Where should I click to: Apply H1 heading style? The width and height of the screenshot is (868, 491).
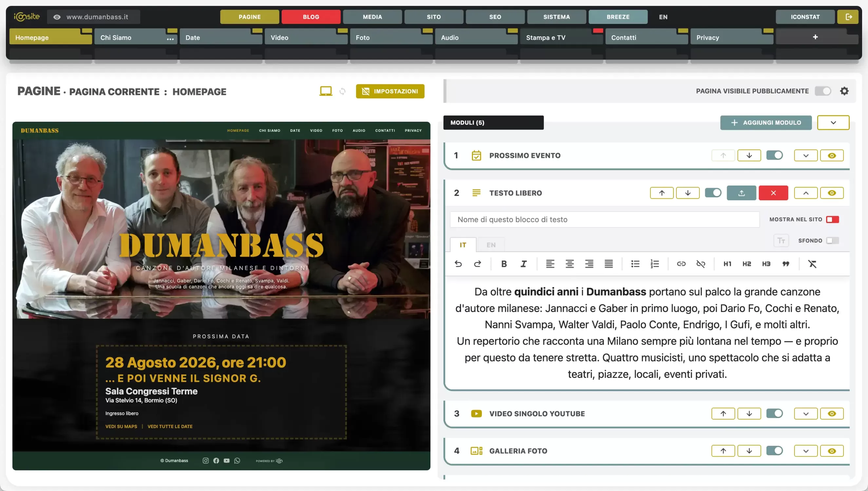coord(727,264)
